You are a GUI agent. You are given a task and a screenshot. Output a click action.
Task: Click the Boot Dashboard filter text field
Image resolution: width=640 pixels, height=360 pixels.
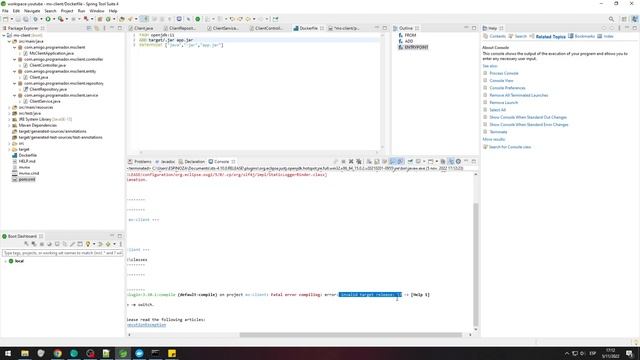coord(62,253)
